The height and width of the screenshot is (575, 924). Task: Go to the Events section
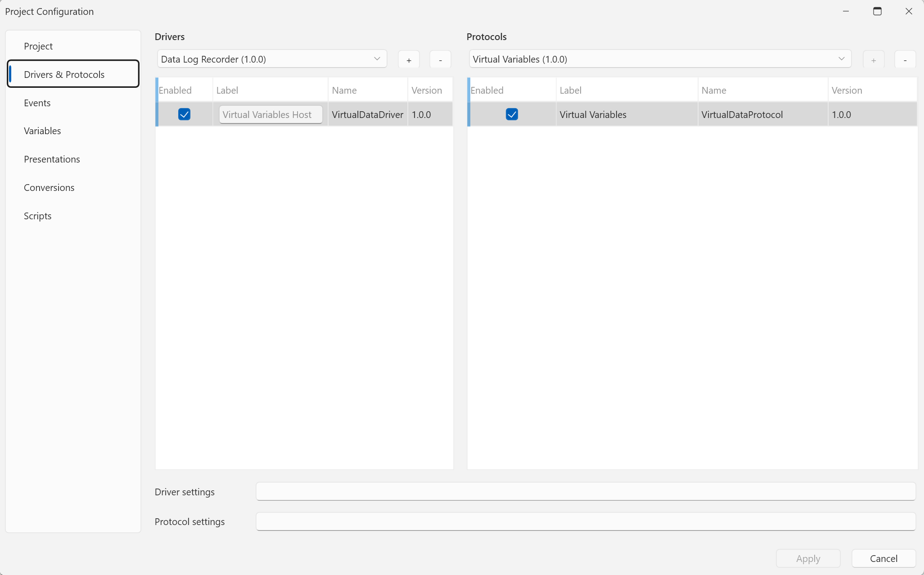73,103
